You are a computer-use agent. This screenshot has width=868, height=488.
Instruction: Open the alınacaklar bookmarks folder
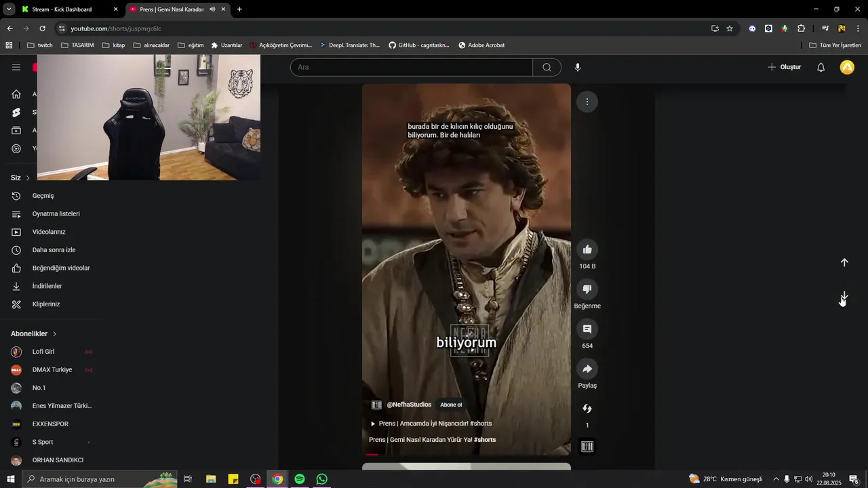tap(152, 45)
